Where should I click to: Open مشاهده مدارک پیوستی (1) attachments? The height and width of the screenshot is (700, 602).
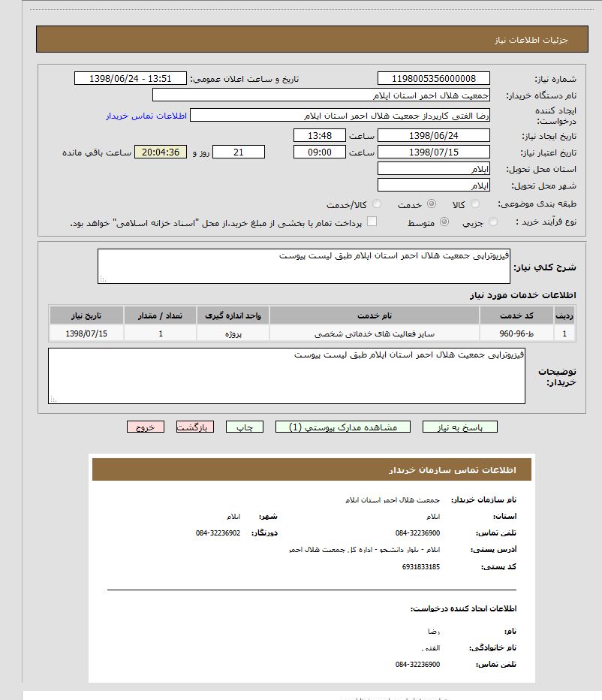[343, 427]
